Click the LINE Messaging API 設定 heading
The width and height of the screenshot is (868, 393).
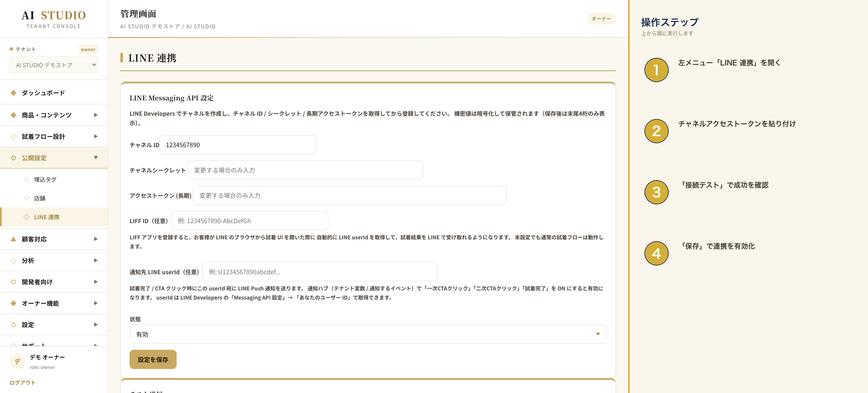[x=171, y=98]
